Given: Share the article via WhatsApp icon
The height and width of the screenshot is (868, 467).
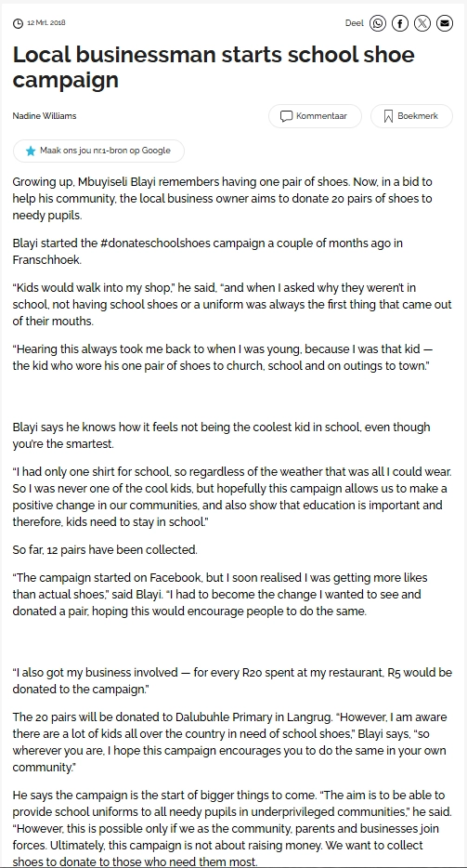Looking at the screenshot, I should tap(378, 23).
